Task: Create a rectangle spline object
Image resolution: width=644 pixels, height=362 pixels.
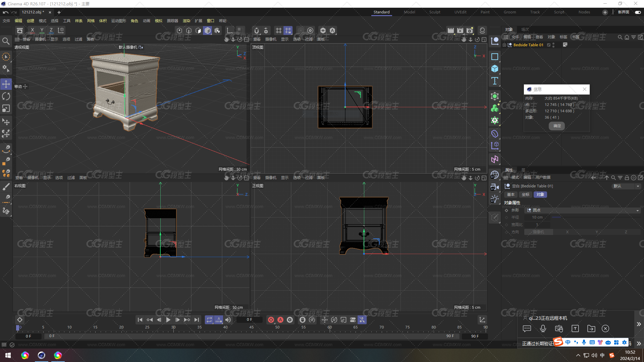Action: (495, 57)
